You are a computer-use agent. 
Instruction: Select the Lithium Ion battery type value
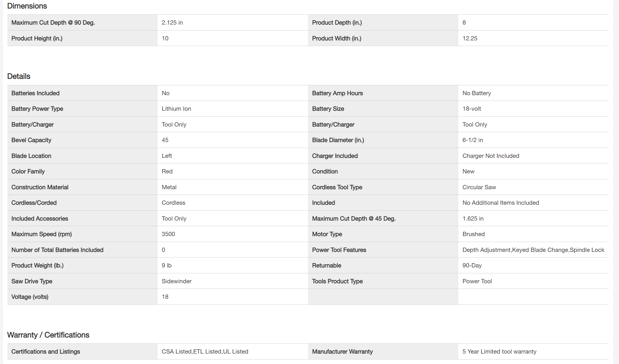click(x=176, y=109)
